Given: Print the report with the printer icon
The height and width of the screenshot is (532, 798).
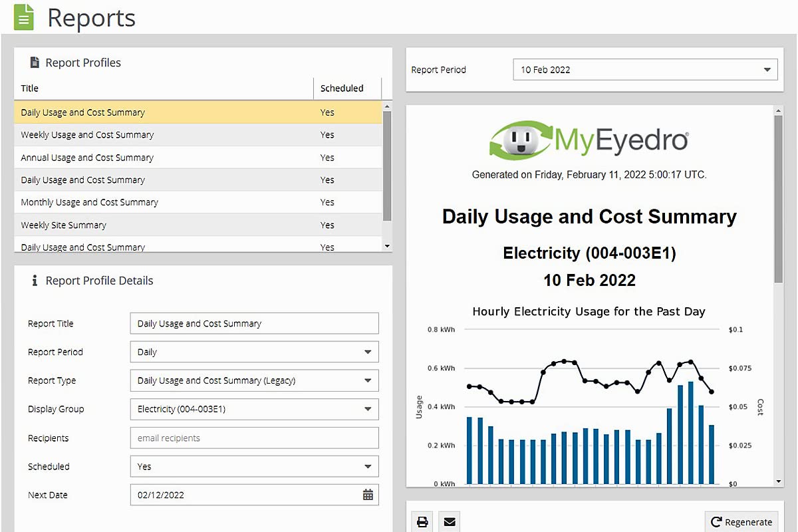Looking at the screenshot, I should tap(422, 522).
